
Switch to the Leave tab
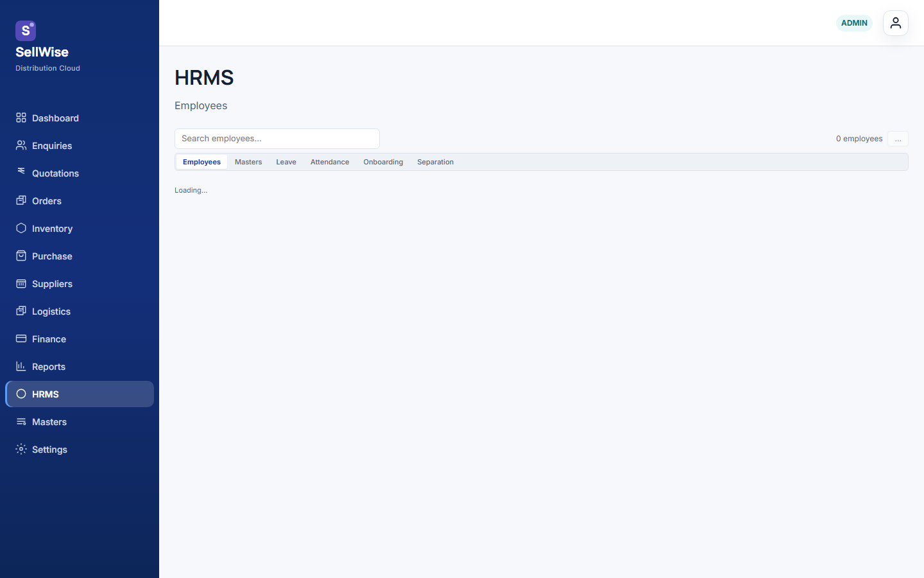[x=286, y=162]
